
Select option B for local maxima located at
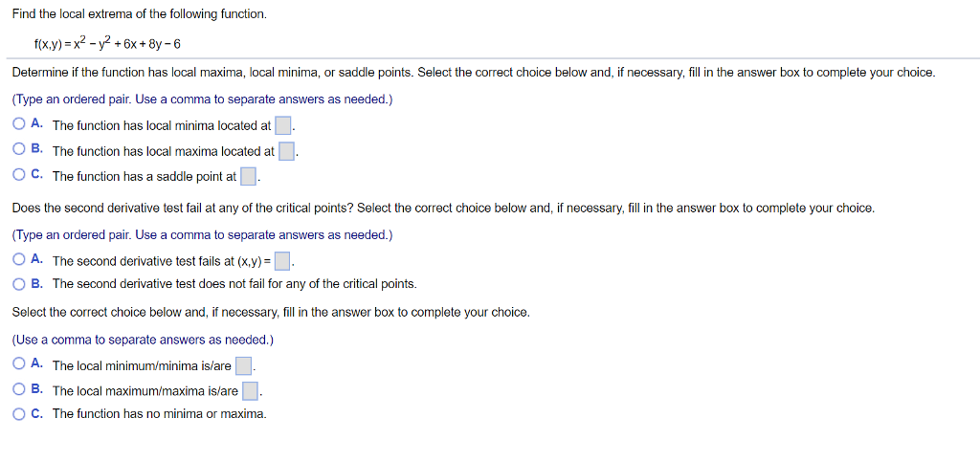19,149
